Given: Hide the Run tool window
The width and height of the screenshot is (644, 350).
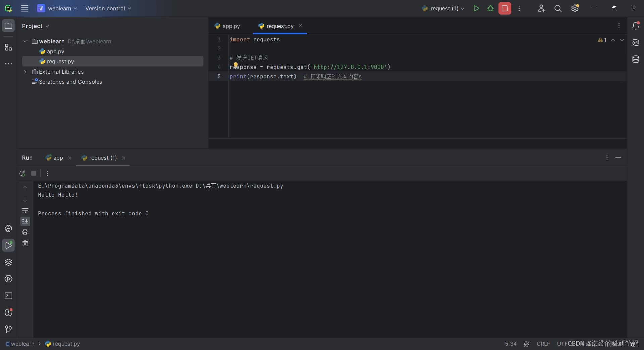Looking at the screenshot, I should point(618,158).
